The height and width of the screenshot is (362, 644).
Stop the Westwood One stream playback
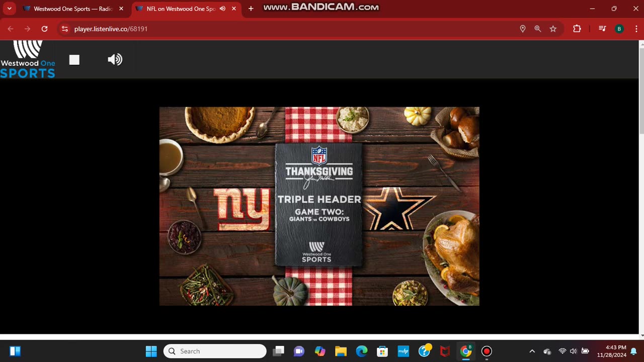tap(74, 60)
